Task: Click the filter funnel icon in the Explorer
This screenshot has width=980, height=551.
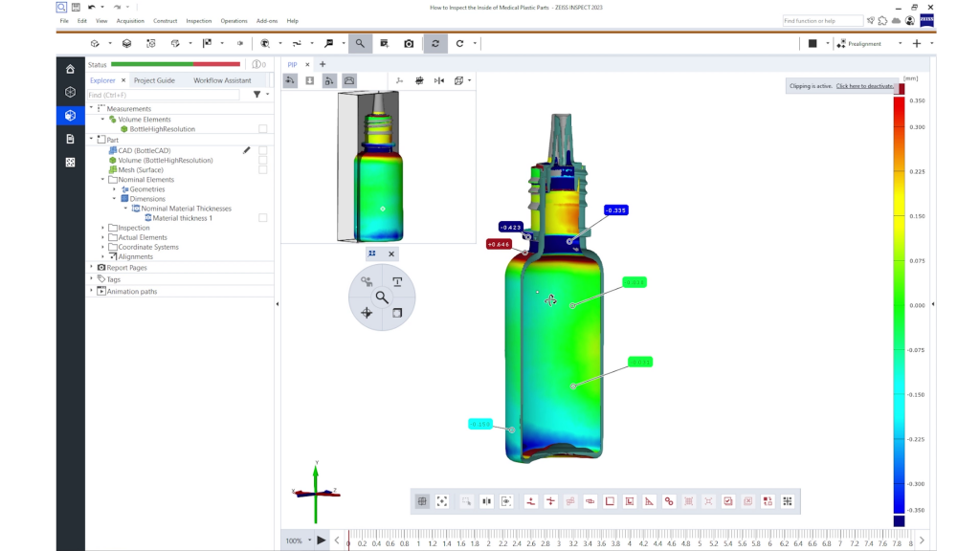Action: pos(256,95)
